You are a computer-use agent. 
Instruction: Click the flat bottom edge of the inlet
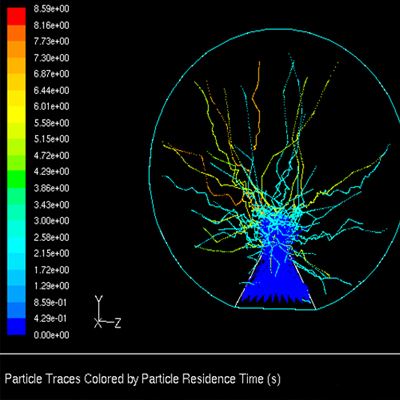click(276, 308)
